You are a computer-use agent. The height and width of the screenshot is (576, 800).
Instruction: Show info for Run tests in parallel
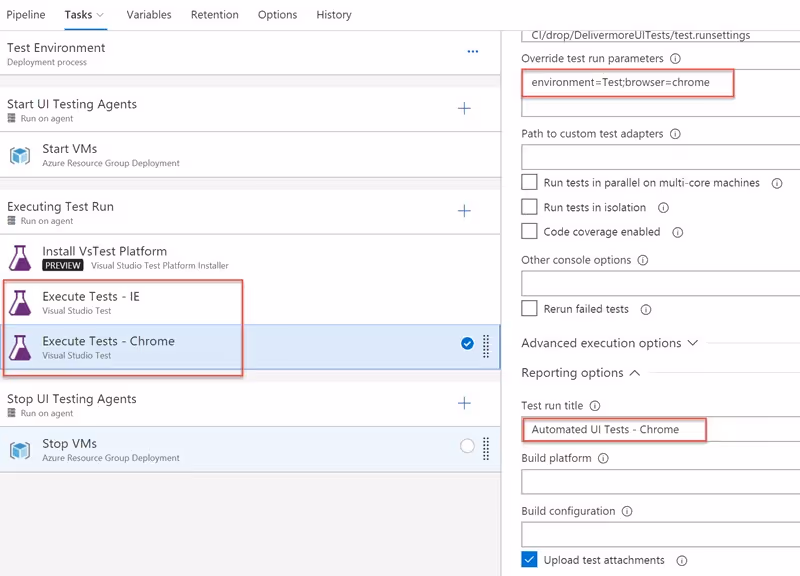pyautogui.click(x=777, y=183)
